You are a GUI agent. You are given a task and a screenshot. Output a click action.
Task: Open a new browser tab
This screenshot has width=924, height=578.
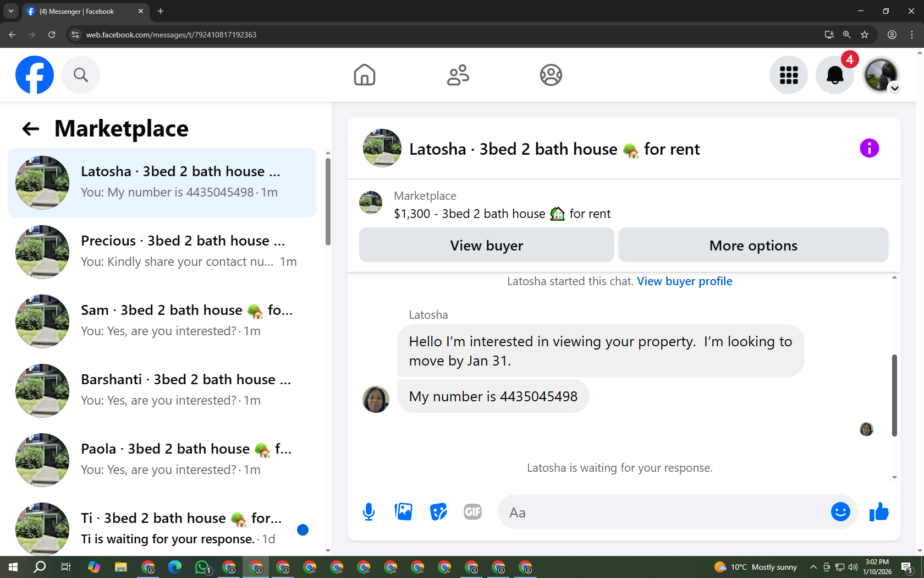(161, 11)
